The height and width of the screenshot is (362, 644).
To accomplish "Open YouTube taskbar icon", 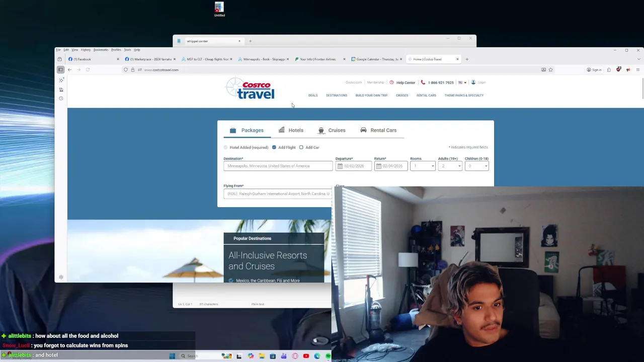I will (306, 356).
